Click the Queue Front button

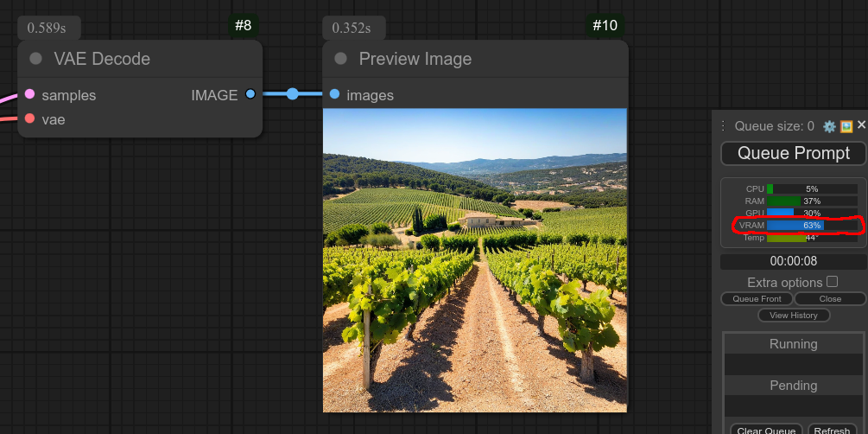[x=757, y=299]
